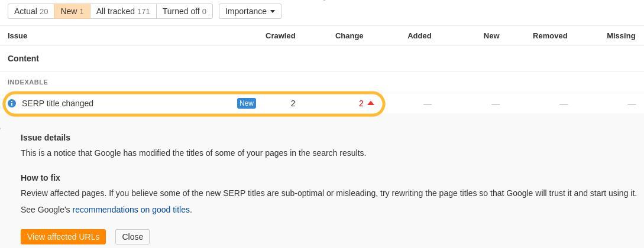Click the Issue column header
Image resolution: width=644 pixels, height=248 pixels.
(17, 36)
